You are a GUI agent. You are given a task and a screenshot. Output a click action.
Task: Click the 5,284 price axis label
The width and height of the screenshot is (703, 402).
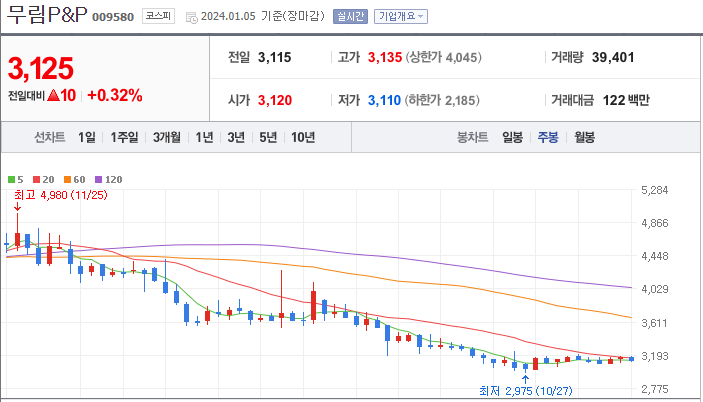tap(655, 190)
